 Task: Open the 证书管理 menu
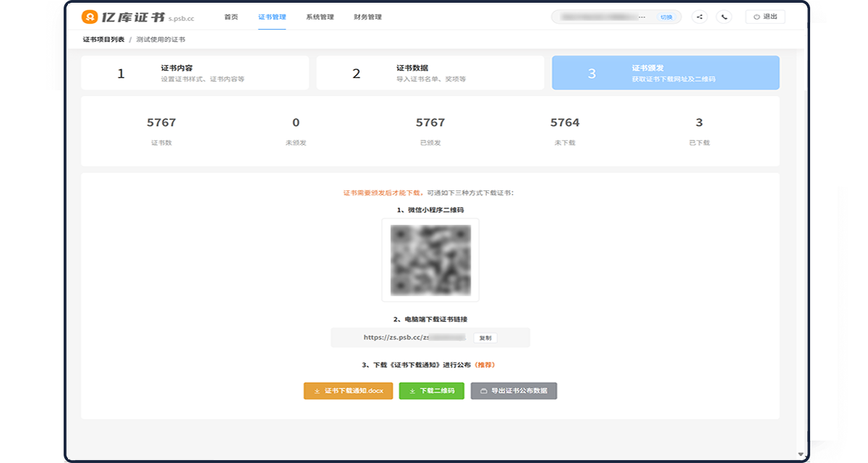click(272, 17)
